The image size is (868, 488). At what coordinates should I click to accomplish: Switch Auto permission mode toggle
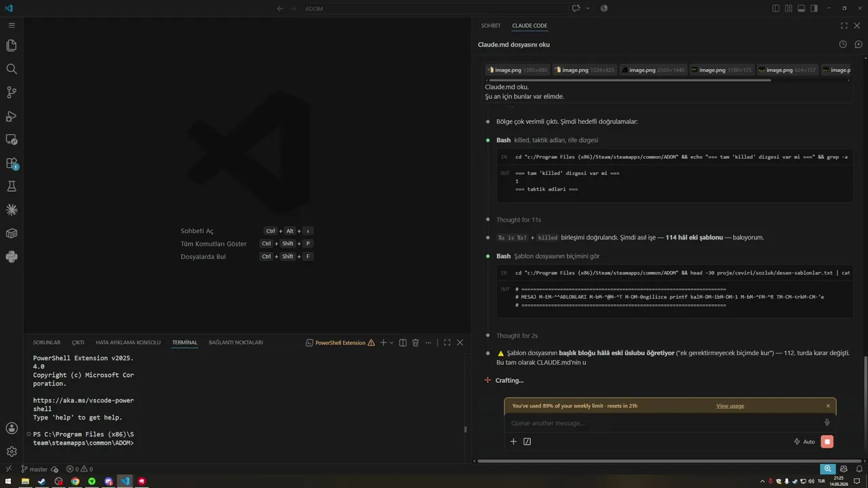coord(804,441)
